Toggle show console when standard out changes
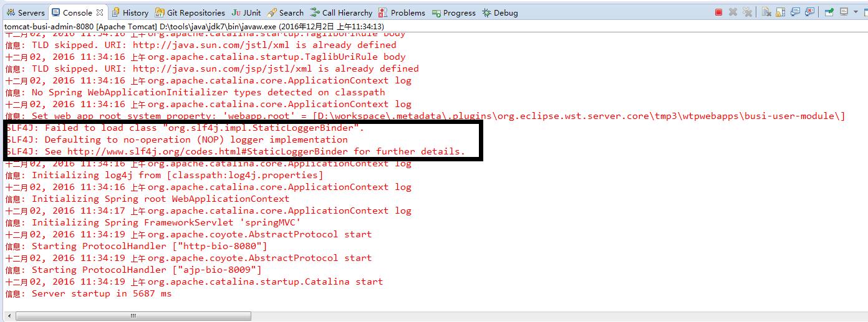Image resolution: width=868 pixels, height=322 pixels. click(795, 12)
